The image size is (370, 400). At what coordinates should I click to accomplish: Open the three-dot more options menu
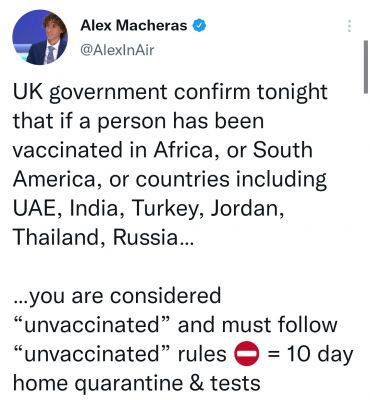pos(349,26)
